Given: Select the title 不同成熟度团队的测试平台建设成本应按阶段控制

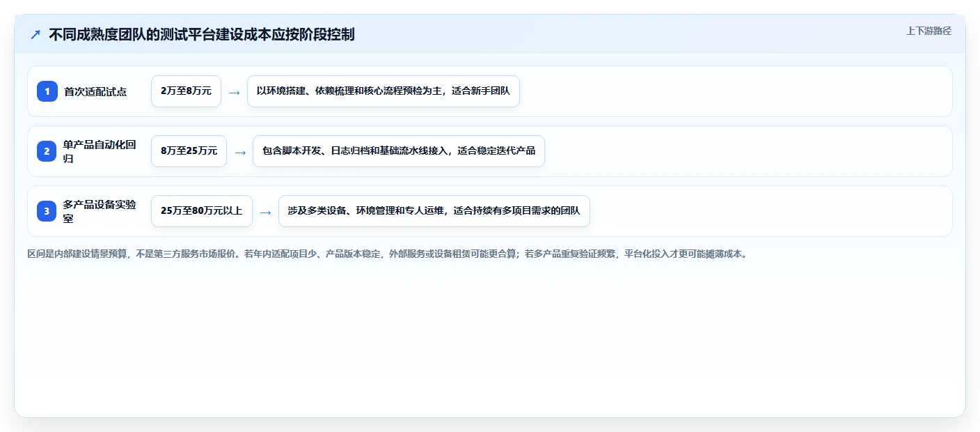Looking at the screenshot, I should click(x=202, y=34).
